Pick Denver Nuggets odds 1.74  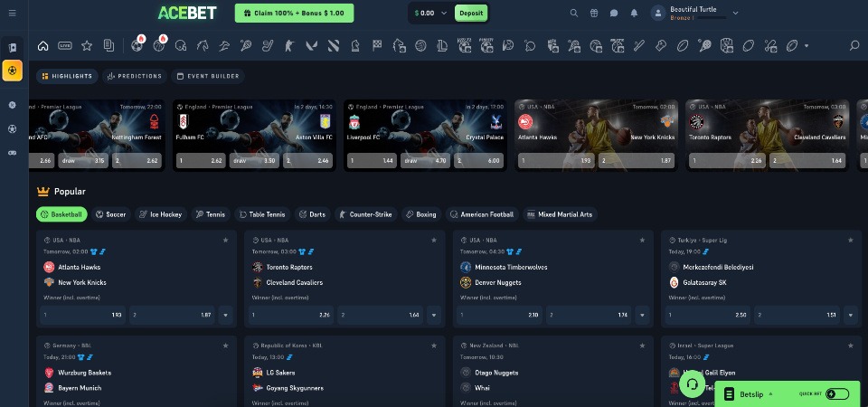pos(589,315)
